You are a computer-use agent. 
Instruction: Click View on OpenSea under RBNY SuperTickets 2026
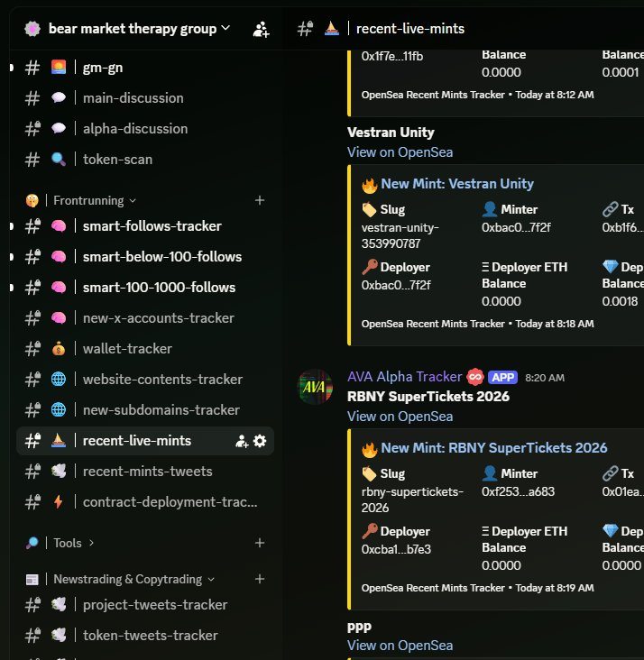[x=400, y=417]
